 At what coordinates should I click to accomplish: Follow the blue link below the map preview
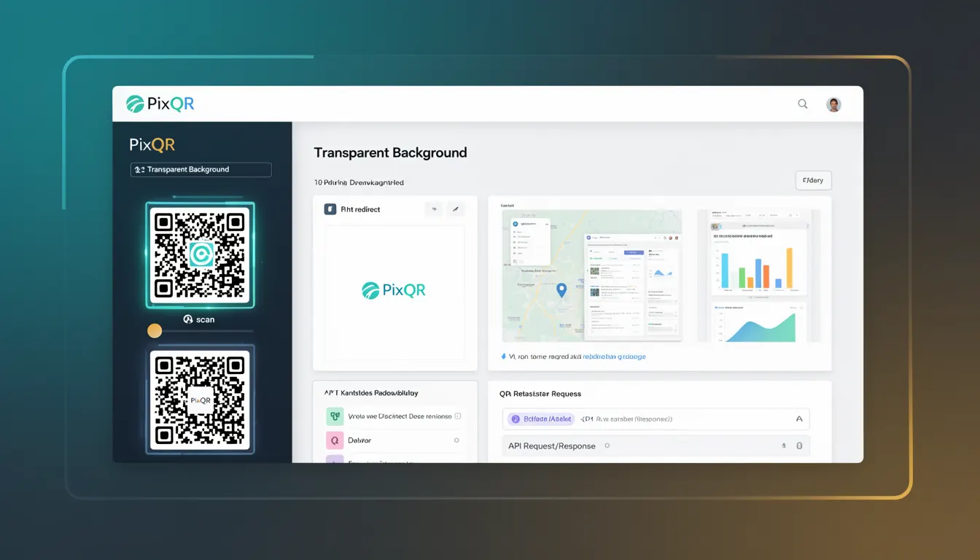coord(614,357)
